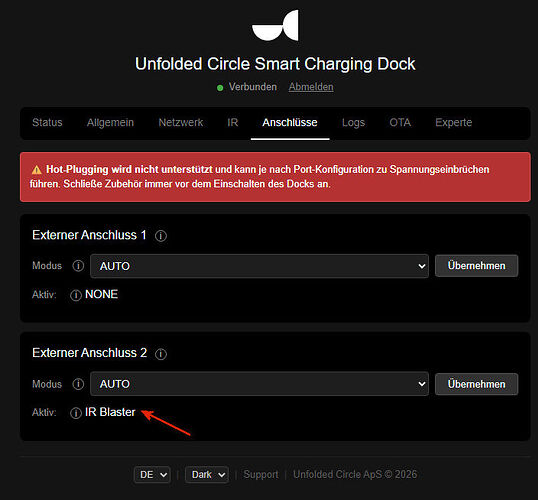Open the Dark theme selector
The width and height of the screenshot is (538, 500).
tap(207, 475)
